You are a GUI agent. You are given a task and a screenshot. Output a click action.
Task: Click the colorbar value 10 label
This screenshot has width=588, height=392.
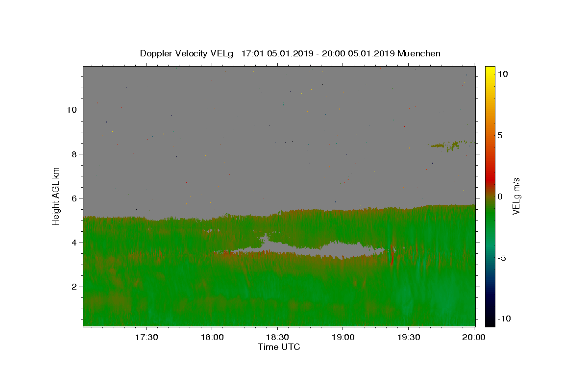[502, 74]
